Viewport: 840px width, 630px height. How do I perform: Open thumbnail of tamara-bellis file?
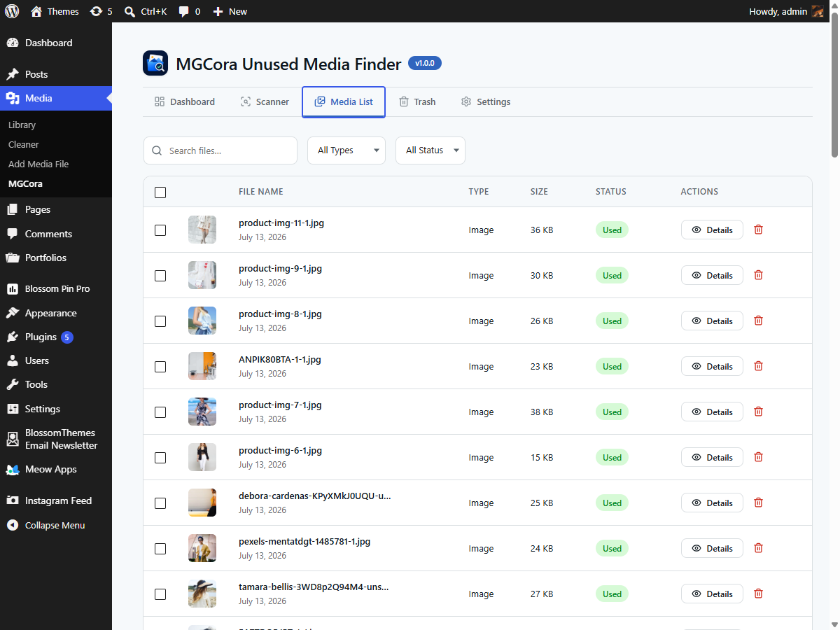tap(202, 594)
